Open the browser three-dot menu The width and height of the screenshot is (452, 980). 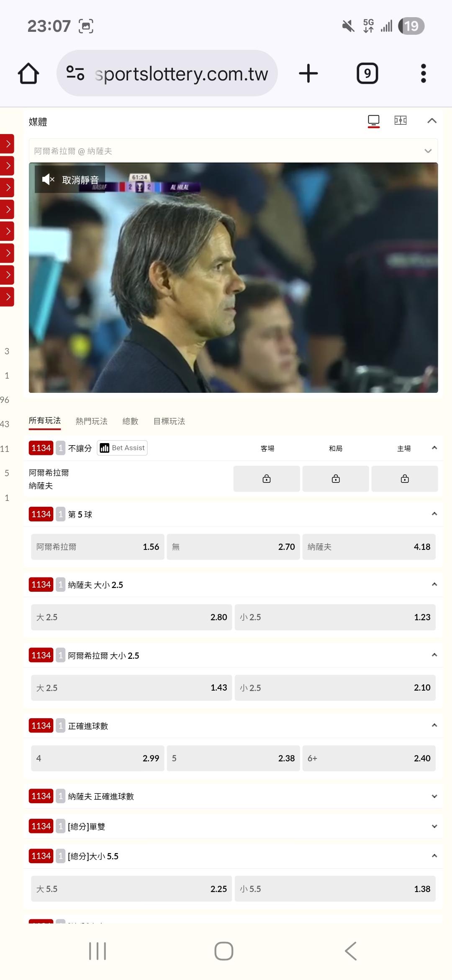tap(423, 73)
